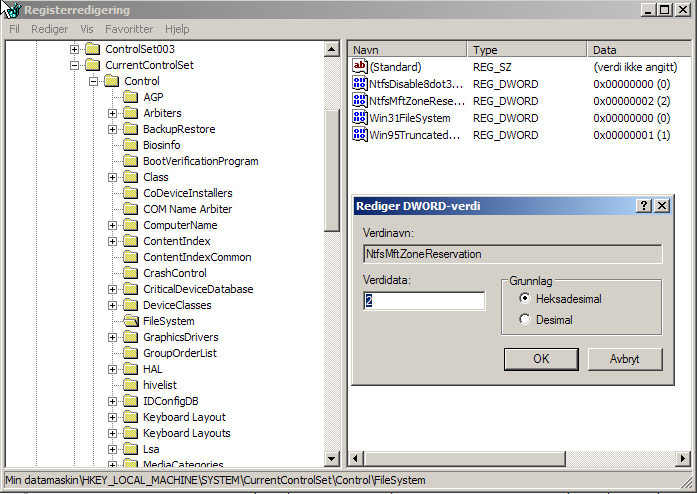The image size is (697, 494).
Task: Collapse the Control tree node
Action: 93,81
